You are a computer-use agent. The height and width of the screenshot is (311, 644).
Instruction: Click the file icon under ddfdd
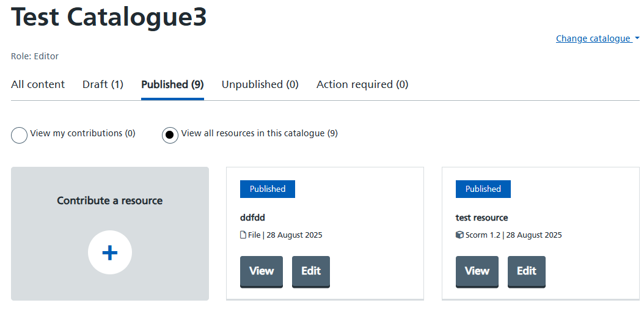click(x=243, y=235)
